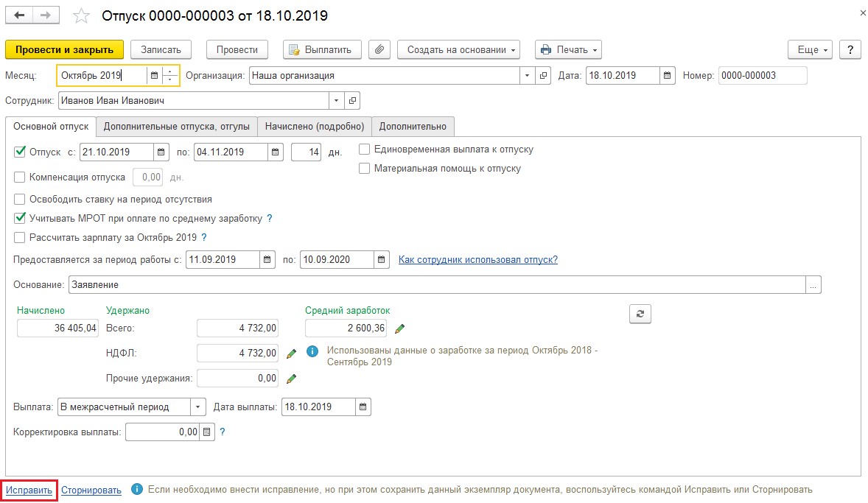Edit average earnings with pencil icon
The image size is (868, 503).
point(400,328)
